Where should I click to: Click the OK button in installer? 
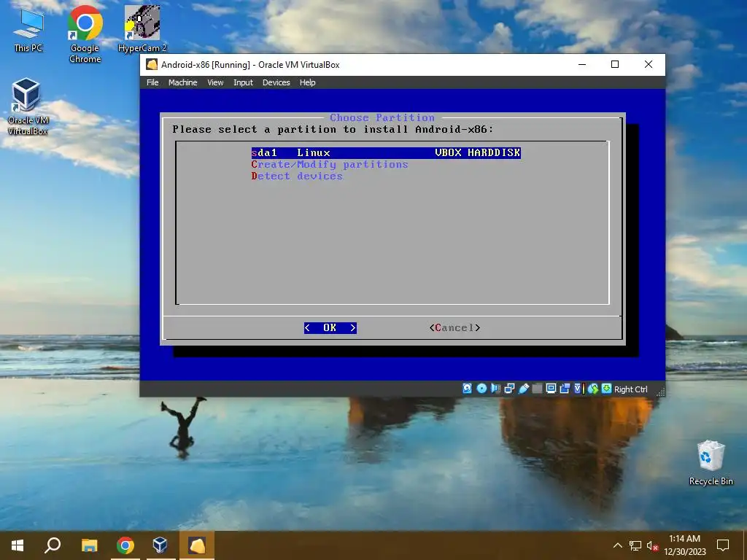[330, 327]
